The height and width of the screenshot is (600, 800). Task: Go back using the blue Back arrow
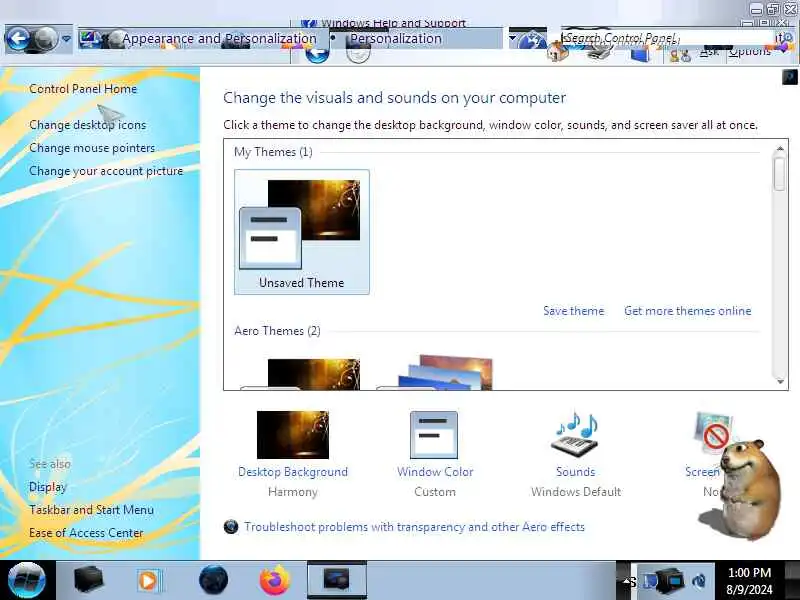tap(18, 38)
